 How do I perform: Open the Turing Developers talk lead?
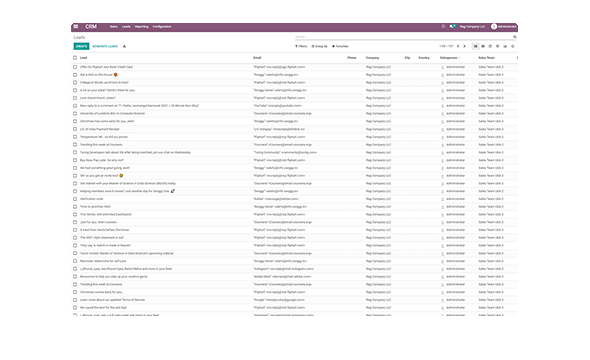pyautogui.click(x=135, y=152)
